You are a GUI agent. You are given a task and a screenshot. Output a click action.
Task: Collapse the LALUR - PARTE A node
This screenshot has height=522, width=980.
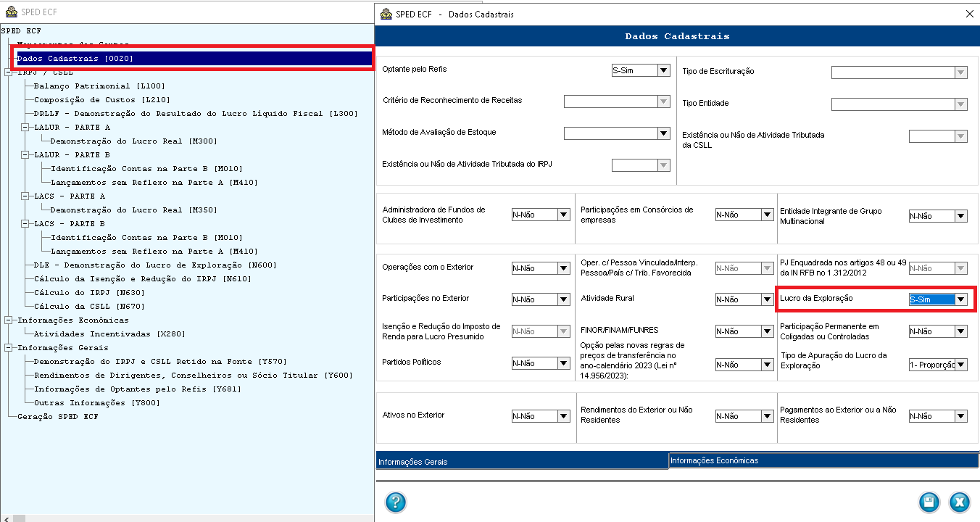pyautogui.click(x=25, y=127)
